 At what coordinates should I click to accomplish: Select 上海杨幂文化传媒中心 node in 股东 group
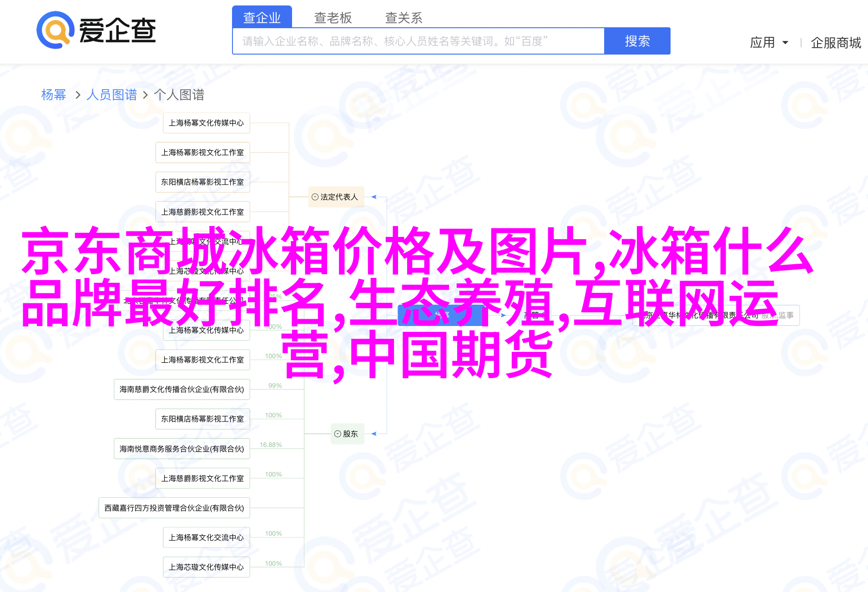point(207,330)
